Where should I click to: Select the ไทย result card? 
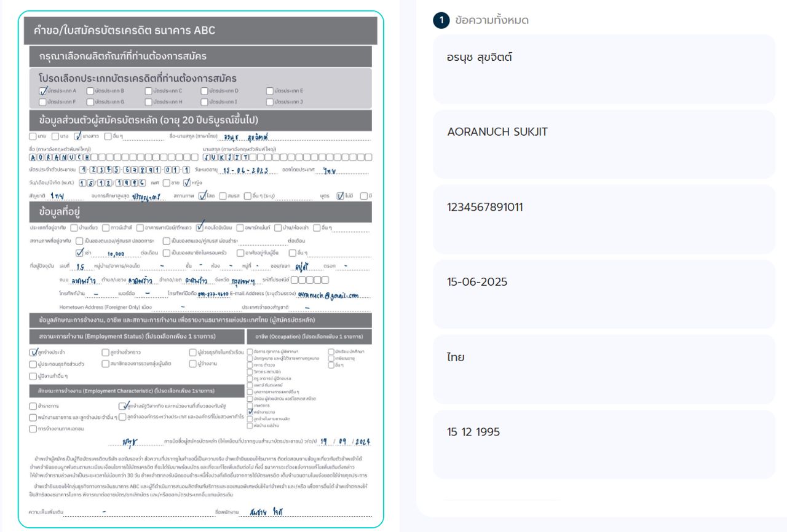pyautogui.click(x=604, y=369)
